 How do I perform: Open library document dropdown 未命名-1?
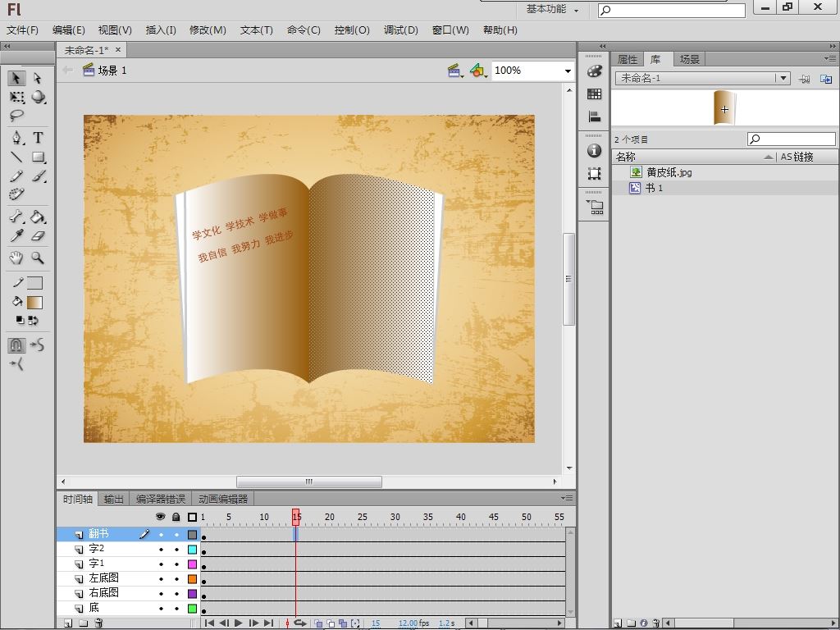coord(783,79)
